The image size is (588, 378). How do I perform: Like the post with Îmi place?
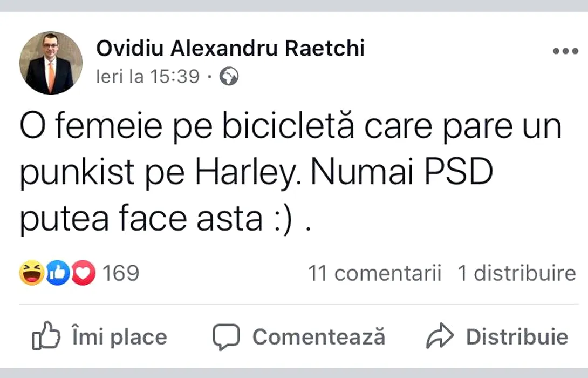click(x=99, y=336)
